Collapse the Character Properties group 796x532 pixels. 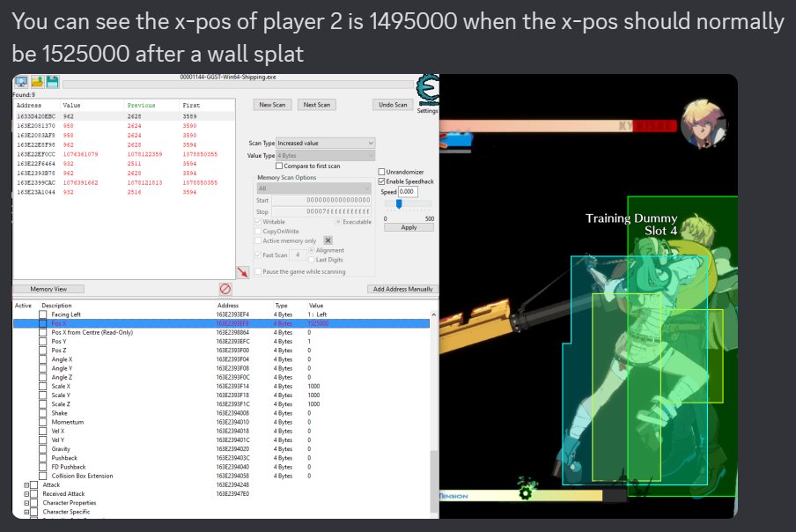pos(26,503)
